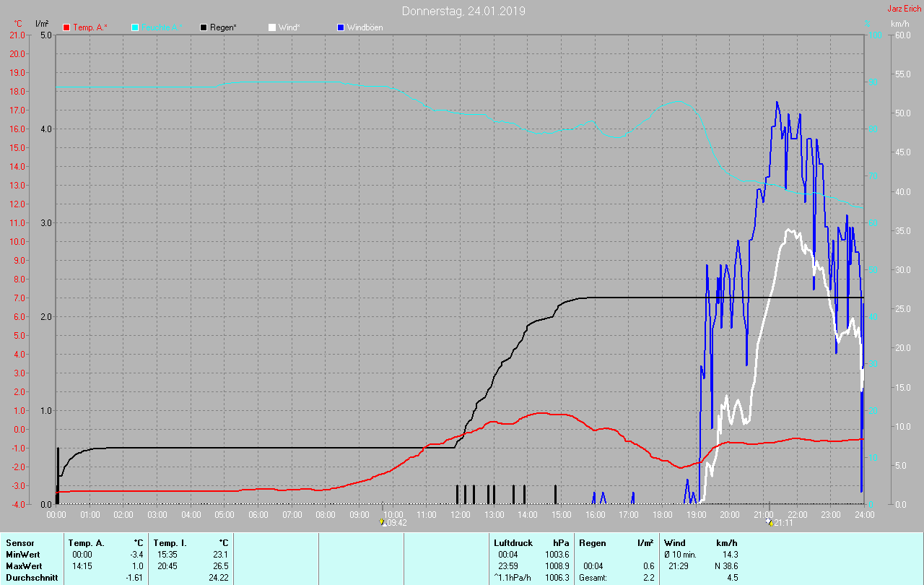Click the Regen Gesamt value 2.2
The width and height of the screenshot is (924, 585).
648,578
